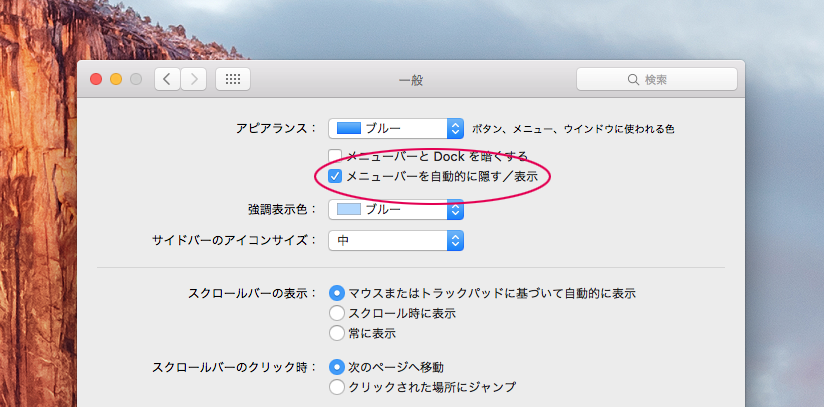Select クリックされた場所にジャンプ radio option

[336, 388]
